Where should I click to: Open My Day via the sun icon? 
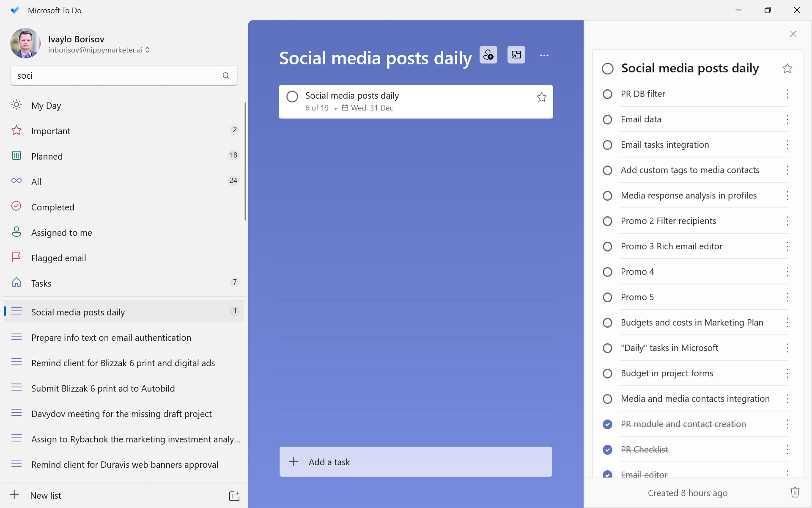[x=16, y=105]
